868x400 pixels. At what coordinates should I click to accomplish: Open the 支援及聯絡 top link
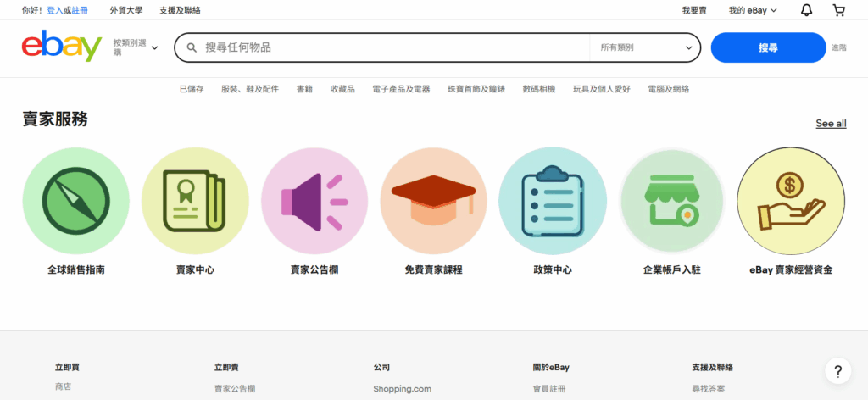[180, 10]
